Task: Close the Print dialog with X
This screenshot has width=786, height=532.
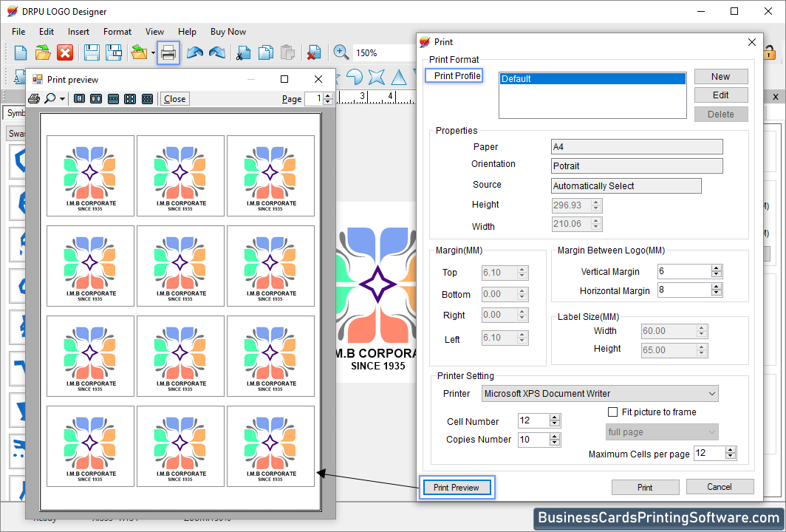Action: click(752, 42)
